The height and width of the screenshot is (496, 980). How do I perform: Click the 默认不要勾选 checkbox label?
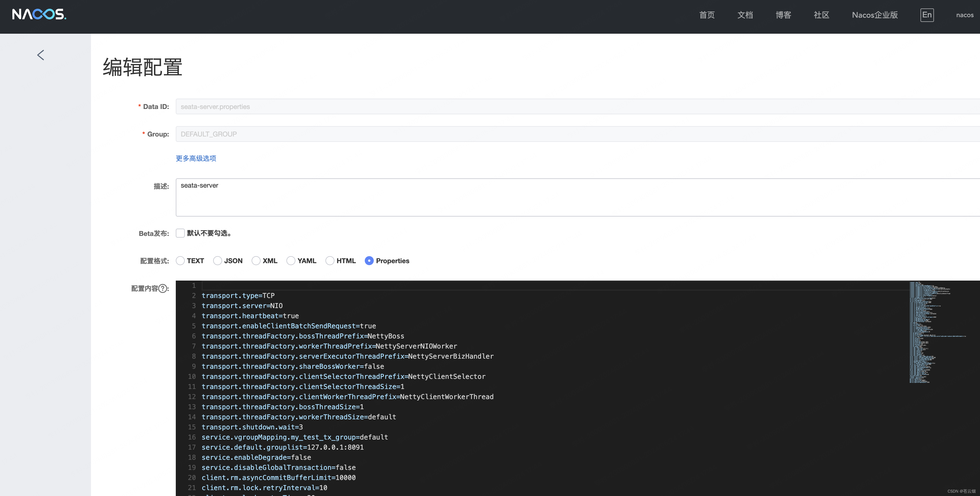point(209,233)
